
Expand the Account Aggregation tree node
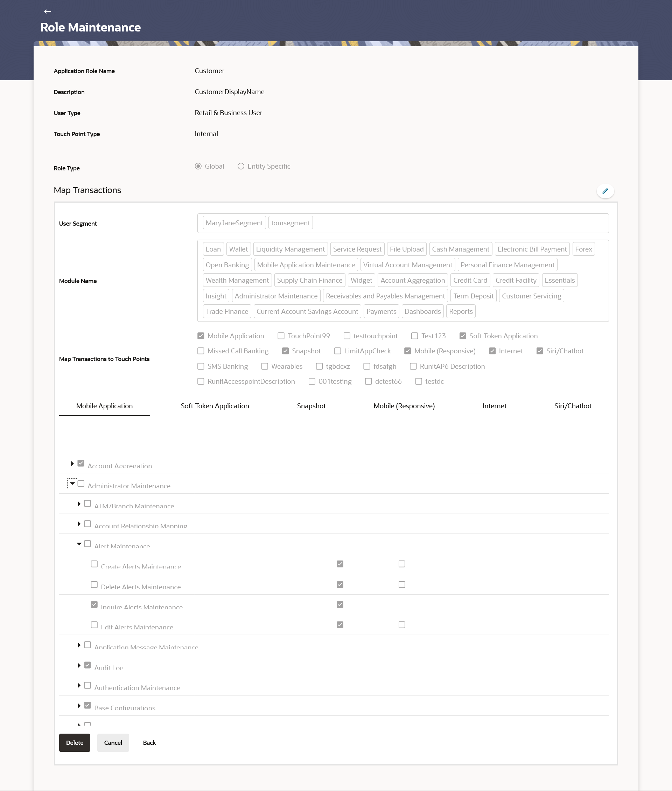pos(72,464)
